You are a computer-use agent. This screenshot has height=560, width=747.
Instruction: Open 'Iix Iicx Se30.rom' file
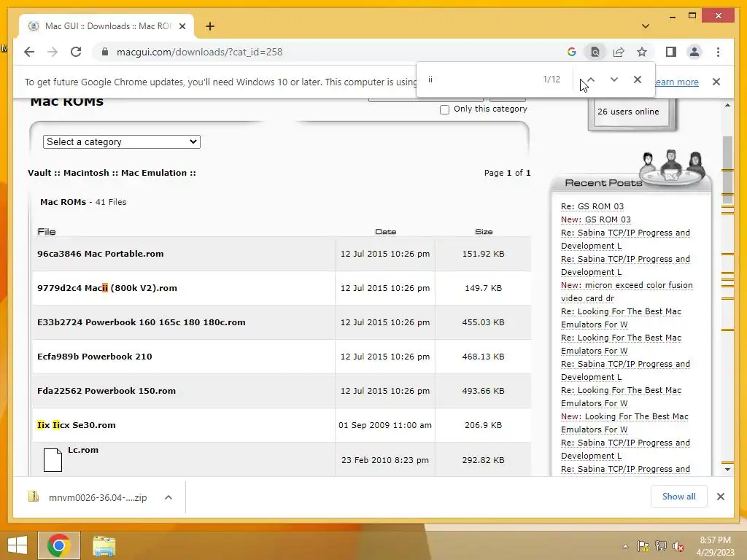76,425
